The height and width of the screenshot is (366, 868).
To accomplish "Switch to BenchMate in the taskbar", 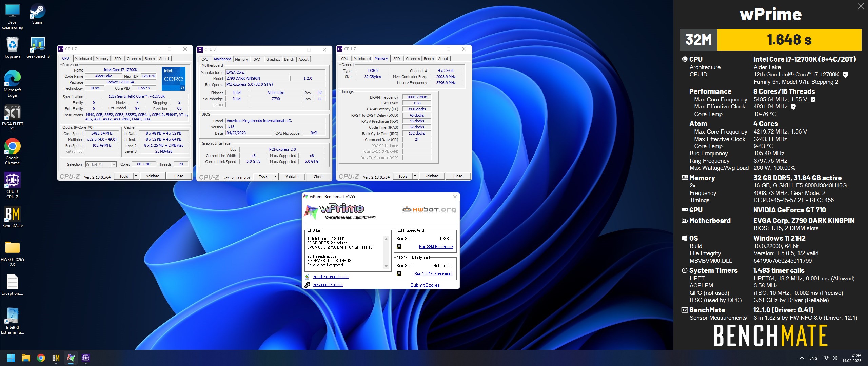I will click(56, 358).
